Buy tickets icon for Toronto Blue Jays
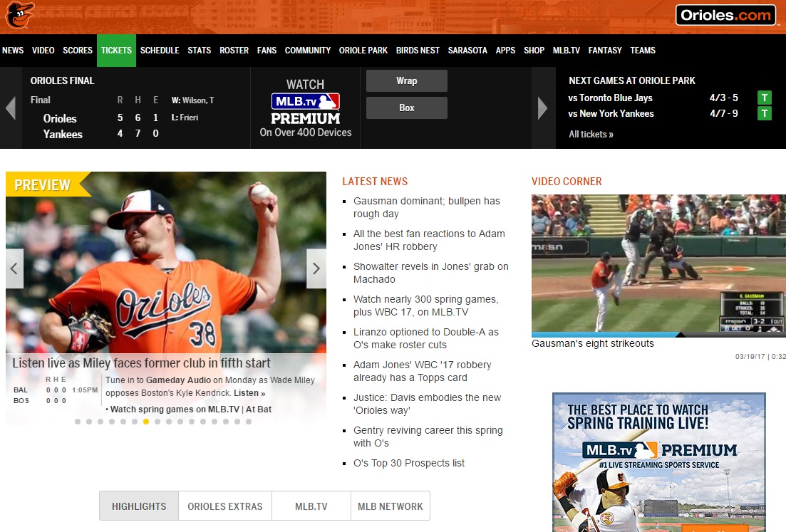This screenshot has width=786, height=532. click(764, 98)
